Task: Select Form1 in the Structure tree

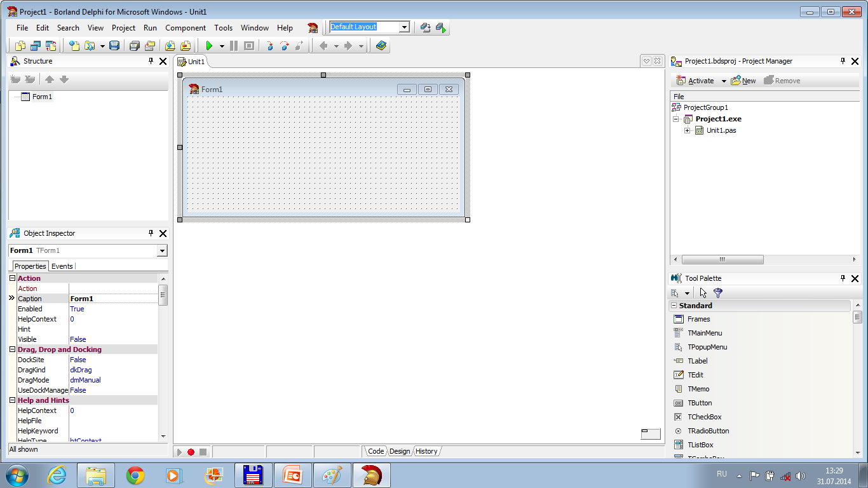Action: click(42, 97)
